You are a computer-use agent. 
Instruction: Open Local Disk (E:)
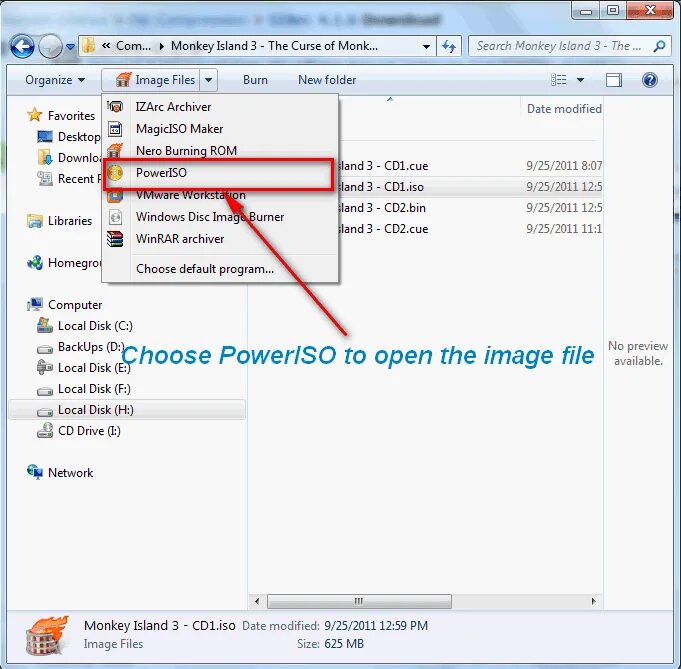(x=94, y=368)
